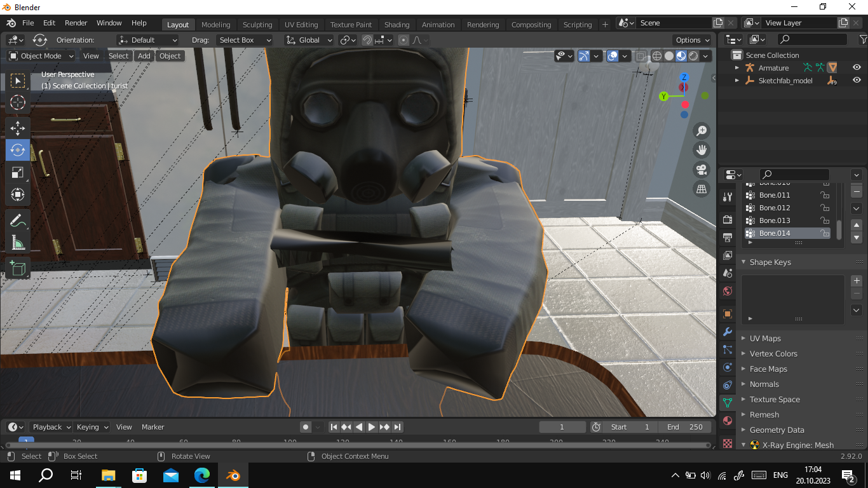
Task: Toggle snapping magnet in header
Action: [x=367, y=40]
